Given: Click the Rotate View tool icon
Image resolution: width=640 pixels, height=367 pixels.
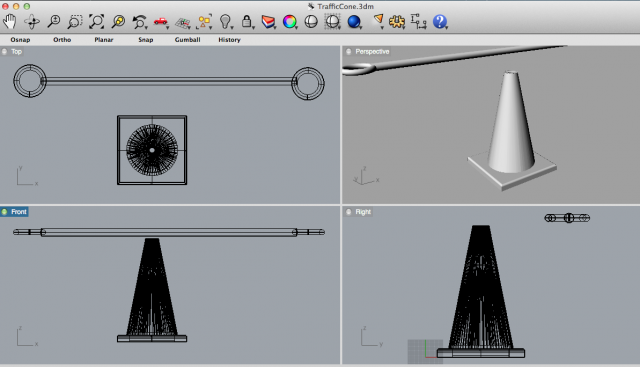Looking at the screenshot, I should pos(32,21).
